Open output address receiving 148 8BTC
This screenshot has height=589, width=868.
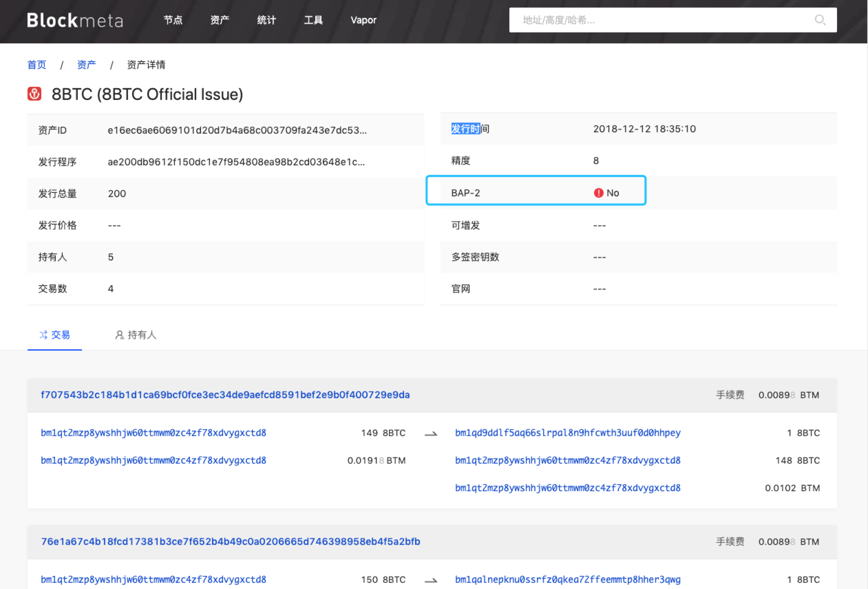[x=568, y=461]
